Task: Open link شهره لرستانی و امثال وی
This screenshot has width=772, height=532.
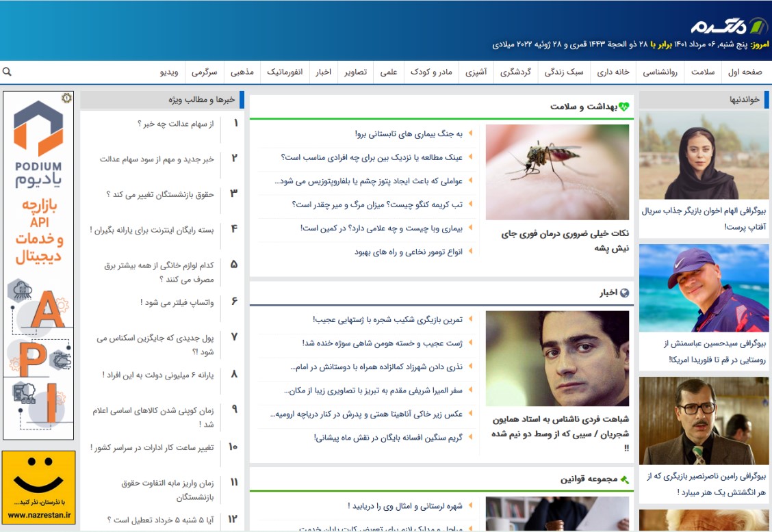Action: click(405, 506)
